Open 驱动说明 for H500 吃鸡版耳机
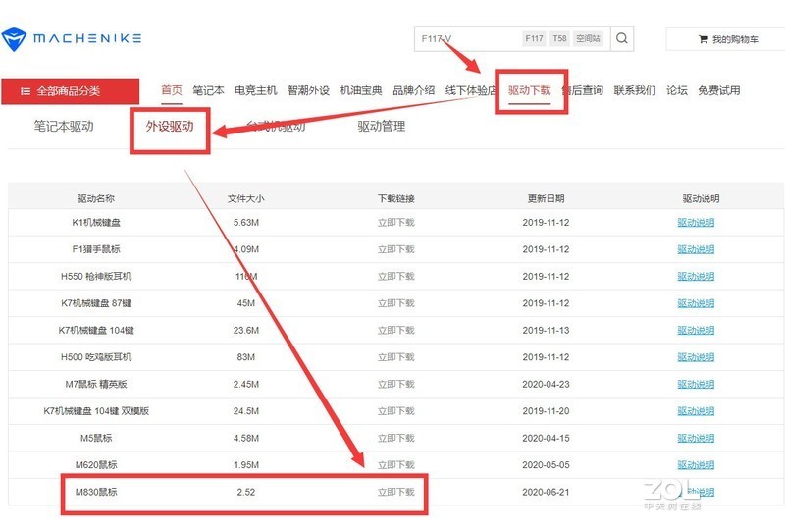This screenshot has height=532, width=785. pos(696,357)
